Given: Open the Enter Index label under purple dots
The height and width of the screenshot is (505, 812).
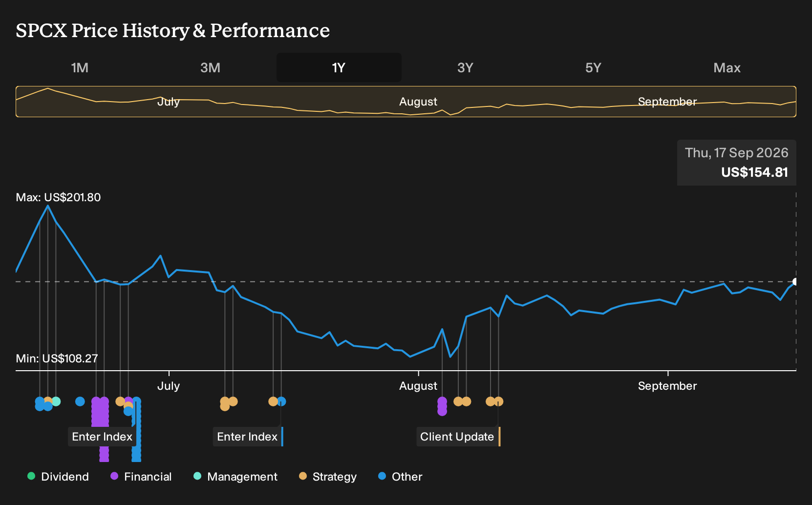Looking at the screenshot, I should coord(102,437).
